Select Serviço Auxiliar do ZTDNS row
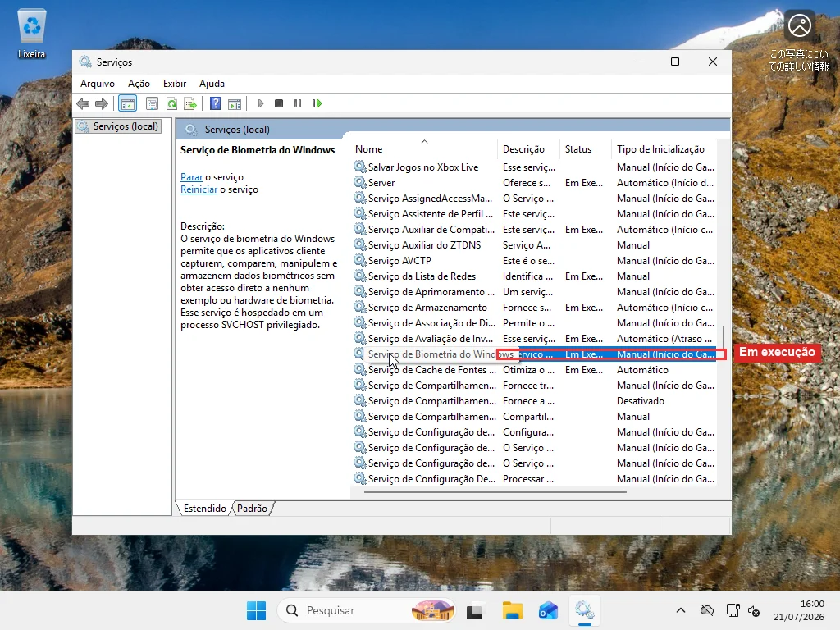This screenshot has width=840, height=630. pyautogui.click(x=534, y=244)
